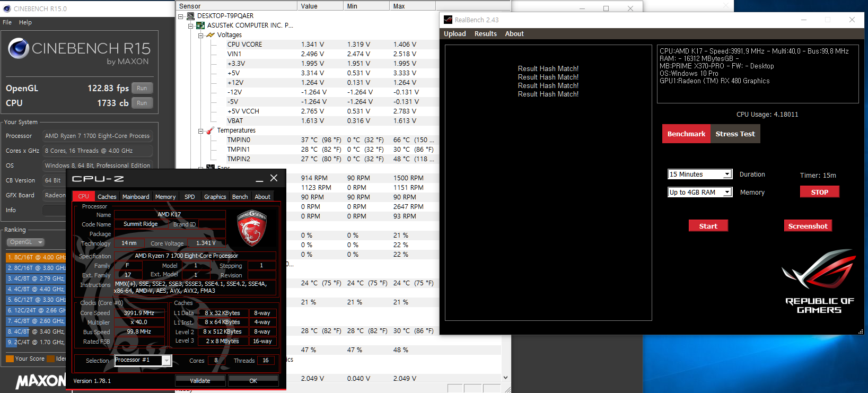Select the CPU tab in CPU-Z
The height and width of the screenshot is (393, 868).
[x=84, y=196]
